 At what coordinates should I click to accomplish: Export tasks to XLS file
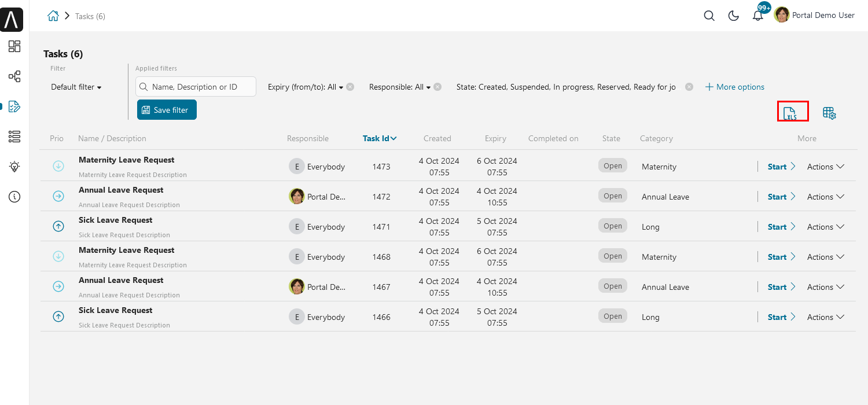[790, 113]
